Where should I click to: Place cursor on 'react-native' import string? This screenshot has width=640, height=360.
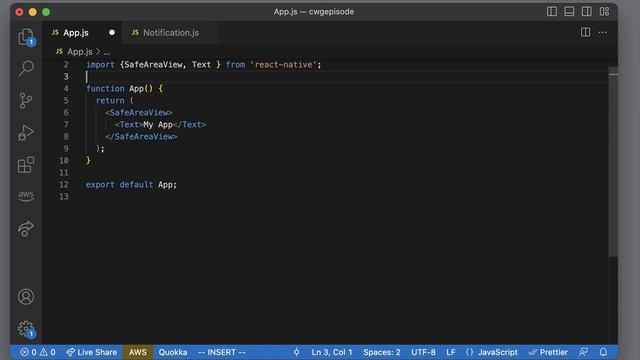click(x=285, y=64)
